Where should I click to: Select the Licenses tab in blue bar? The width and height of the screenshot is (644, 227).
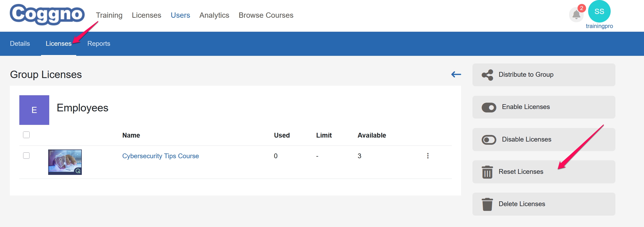click(x=58, y=44)
